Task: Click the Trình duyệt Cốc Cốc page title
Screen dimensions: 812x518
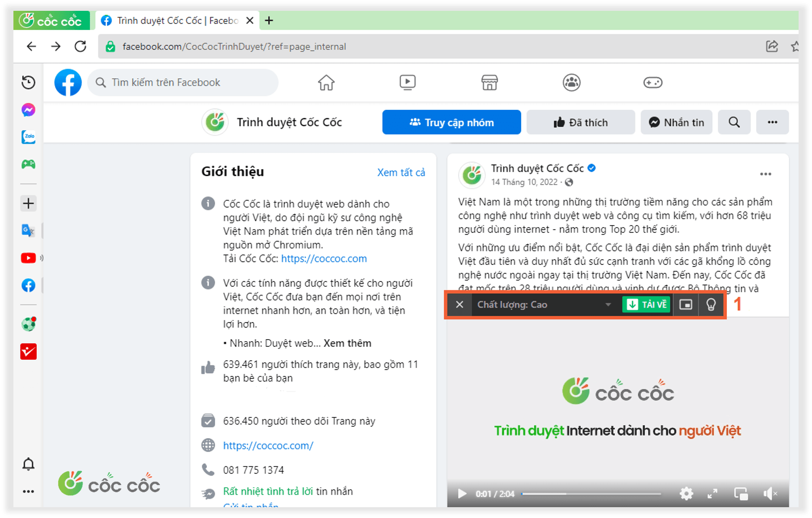Action: [289, 122]
